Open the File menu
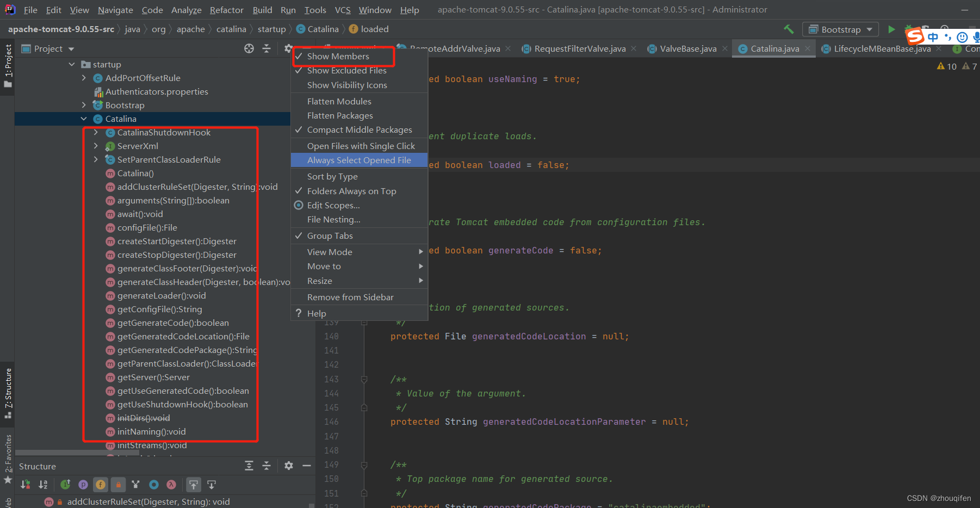Viewport: 980px width, 508px height. pyautogui.click(x=30, y=10)
